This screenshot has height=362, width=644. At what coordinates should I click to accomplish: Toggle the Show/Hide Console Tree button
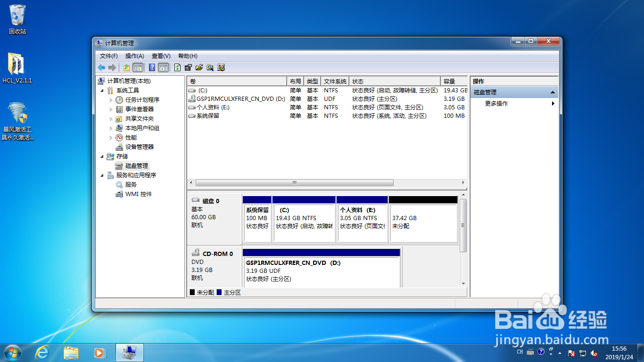click(138, 67)
